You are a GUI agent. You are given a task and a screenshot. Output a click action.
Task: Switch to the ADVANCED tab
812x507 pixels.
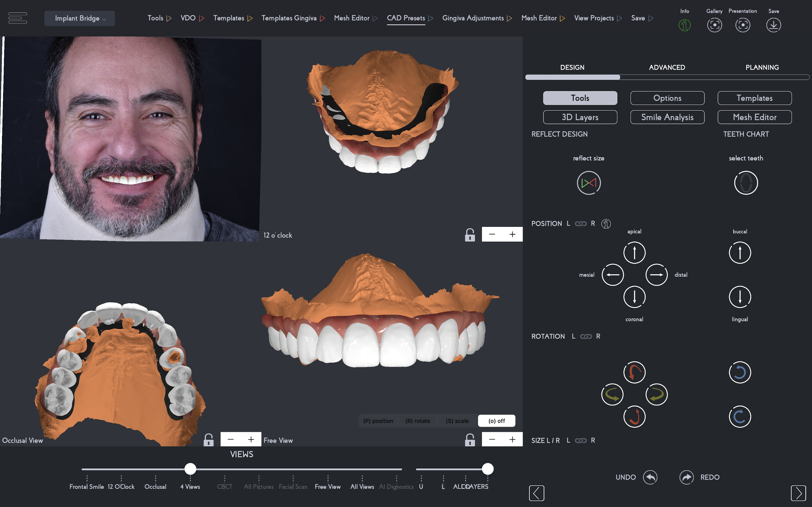pos(667,67)
